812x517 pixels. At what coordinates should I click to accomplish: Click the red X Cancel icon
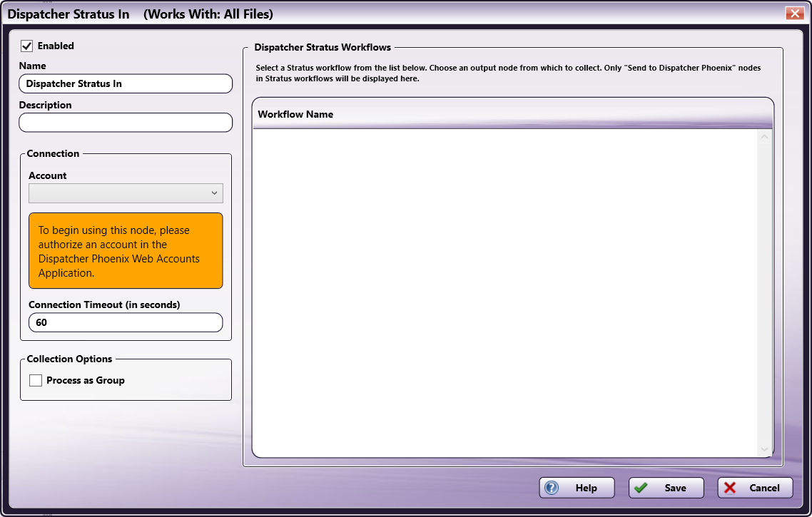tap(730, 488)
